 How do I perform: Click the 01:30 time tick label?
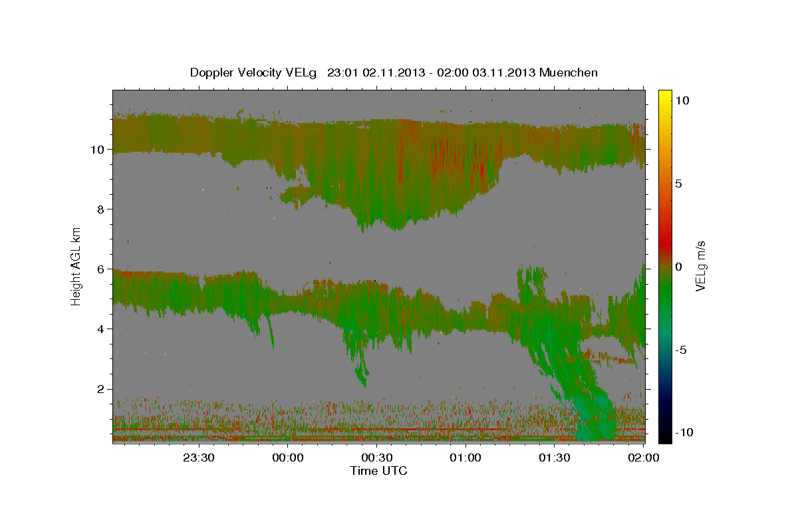(554, 458)
